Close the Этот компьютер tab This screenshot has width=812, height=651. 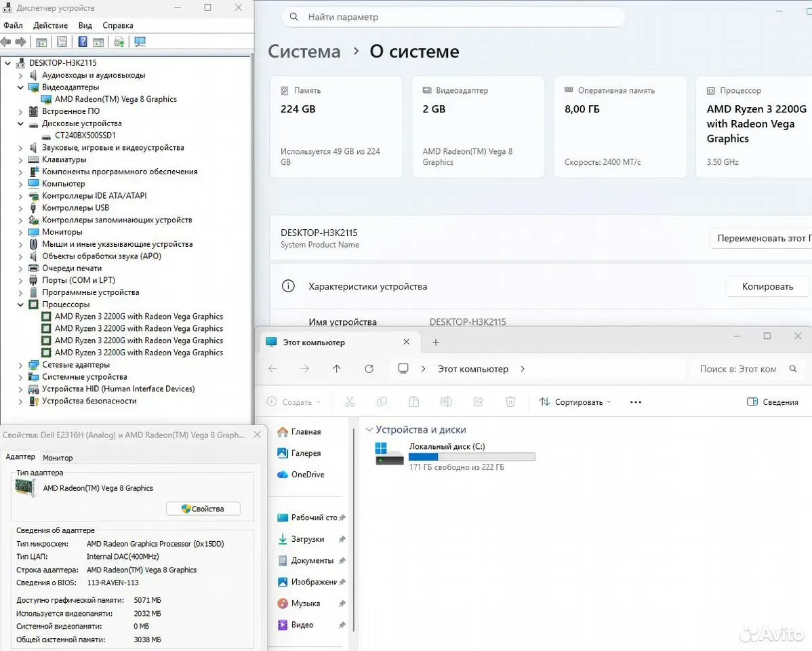point(406,342)
